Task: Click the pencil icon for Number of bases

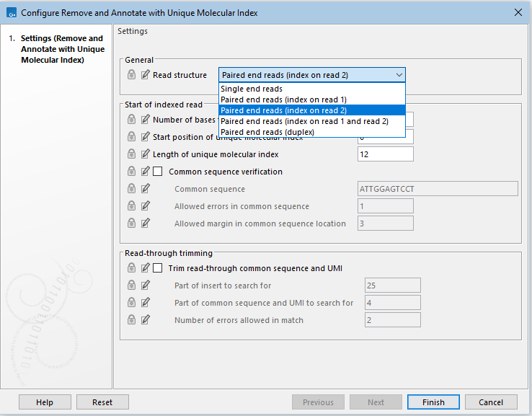Action: coord(145,120)
